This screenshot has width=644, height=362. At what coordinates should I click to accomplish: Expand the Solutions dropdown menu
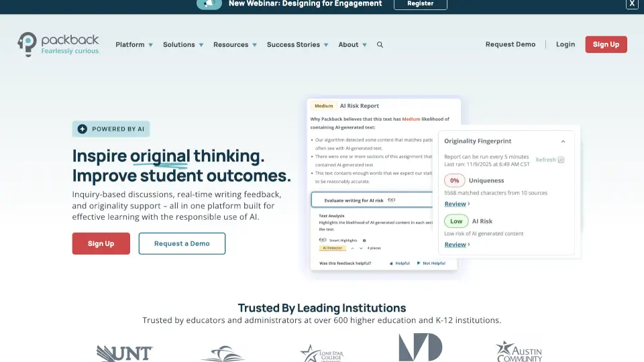[183, 45]
